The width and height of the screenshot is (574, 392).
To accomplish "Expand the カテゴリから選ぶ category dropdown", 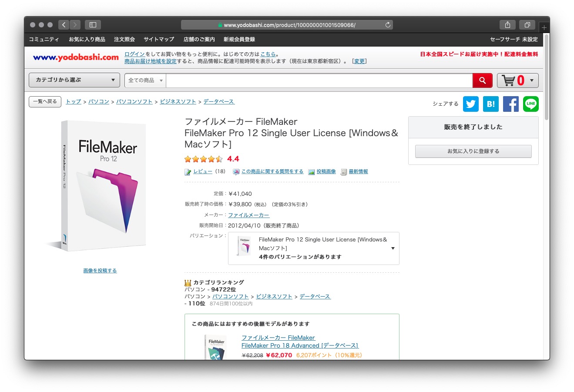I will [74, 80].
